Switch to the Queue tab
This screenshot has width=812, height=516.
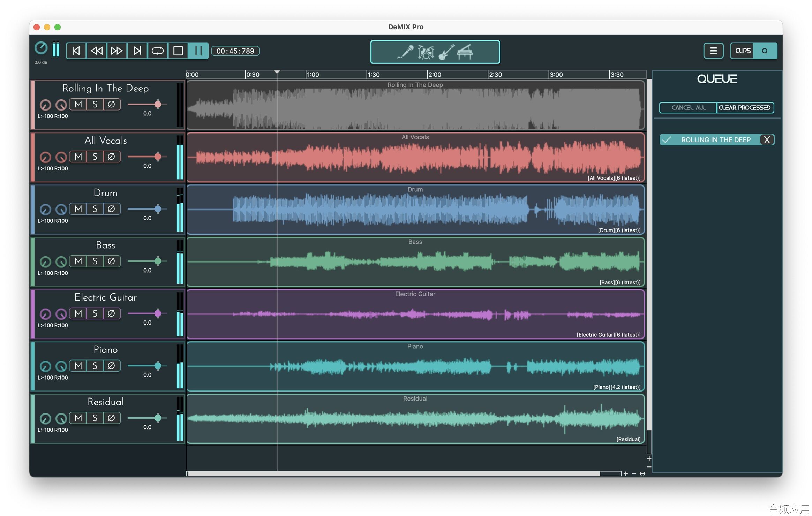(x=765, y=51)
